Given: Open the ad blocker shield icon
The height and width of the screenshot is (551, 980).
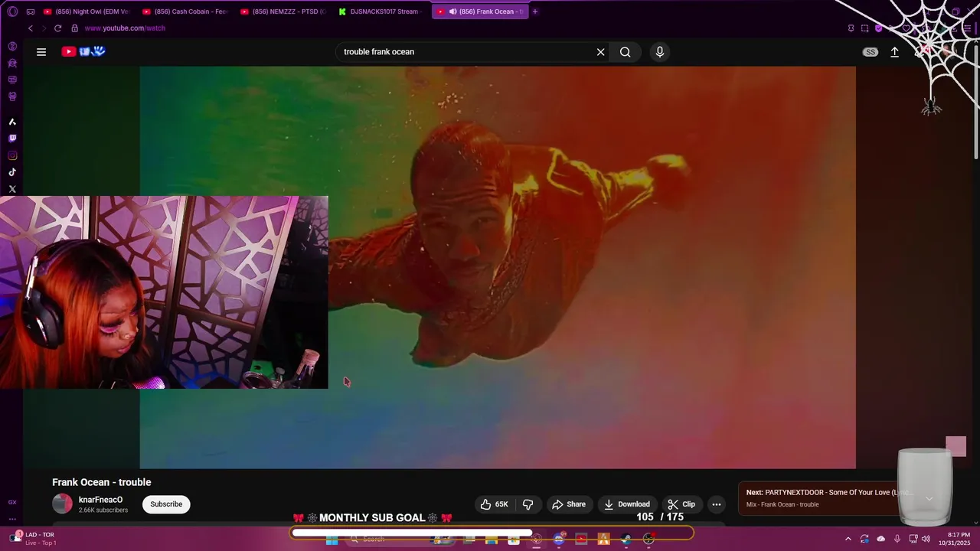Looking at the screenshot, I should point(878,28).
